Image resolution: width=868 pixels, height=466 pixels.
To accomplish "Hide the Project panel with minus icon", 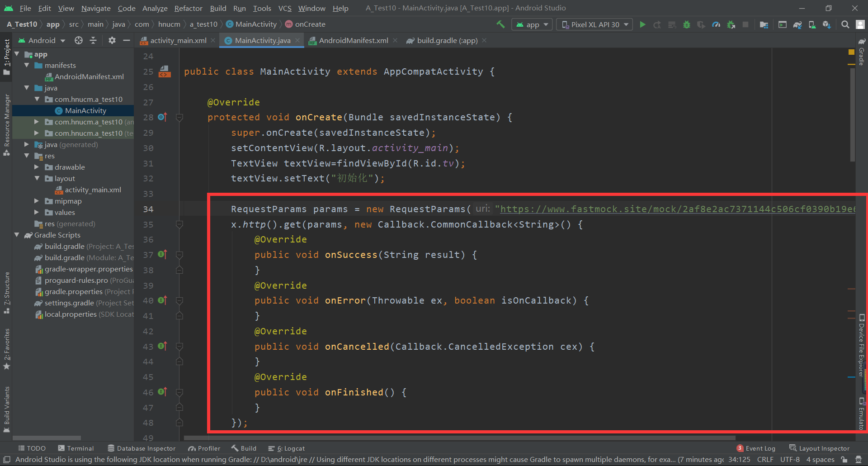I will point(127,40).
